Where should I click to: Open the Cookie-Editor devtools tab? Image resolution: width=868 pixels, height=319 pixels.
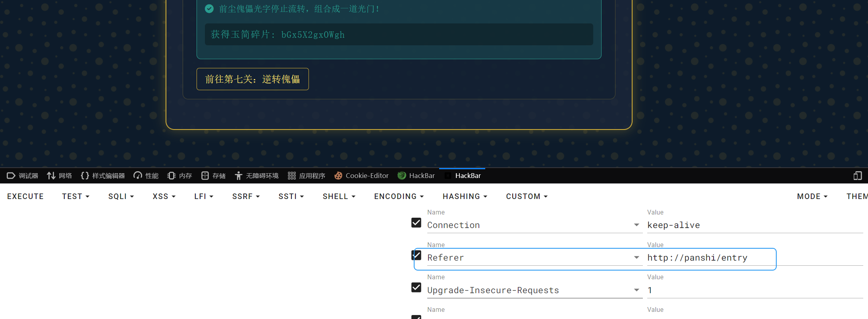(x=361, y=176)
